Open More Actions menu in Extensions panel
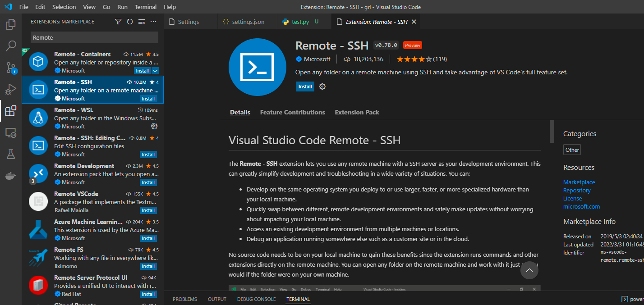The width and height of the screenshot is (644, 305). [x=153, y=21]
